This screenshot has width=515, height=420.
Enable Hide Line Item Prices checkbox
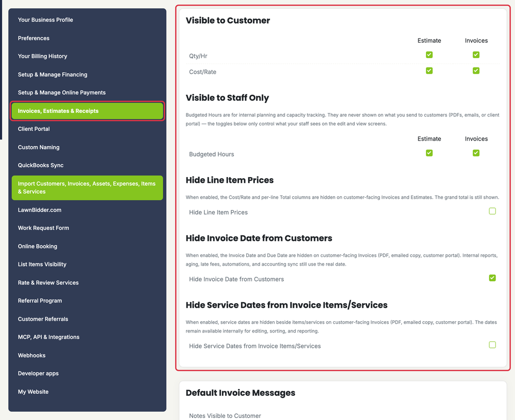coord(492,211)
